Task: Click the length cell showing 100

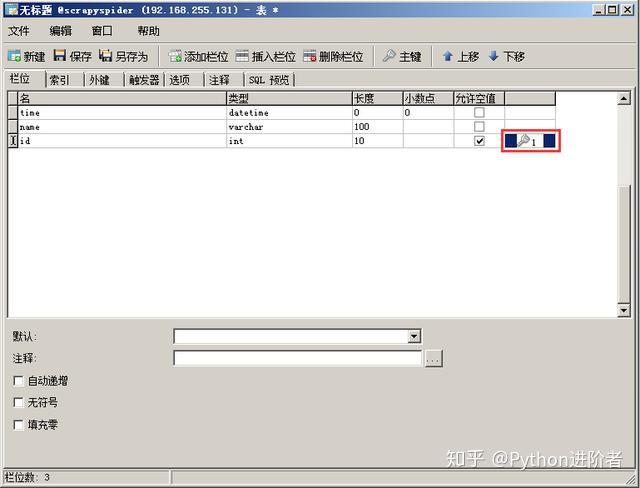Action: point(378,127)
